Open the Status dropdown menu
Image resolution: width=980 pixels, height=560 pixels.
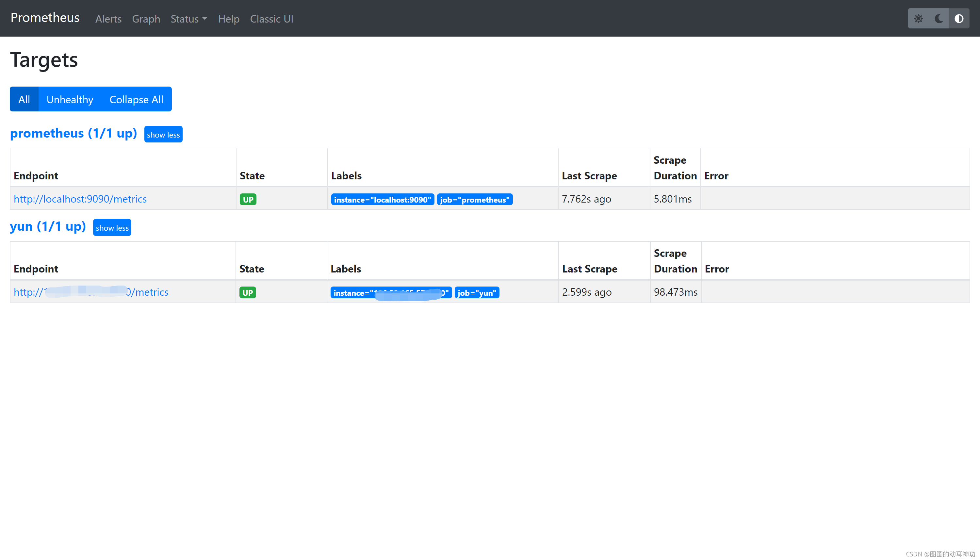[x=189, y=19]
